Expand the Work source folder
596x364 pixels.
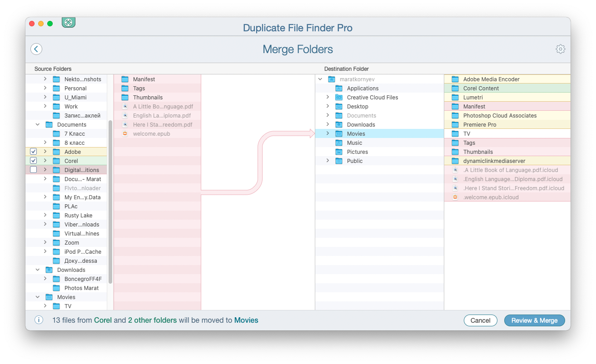point(45,106)
